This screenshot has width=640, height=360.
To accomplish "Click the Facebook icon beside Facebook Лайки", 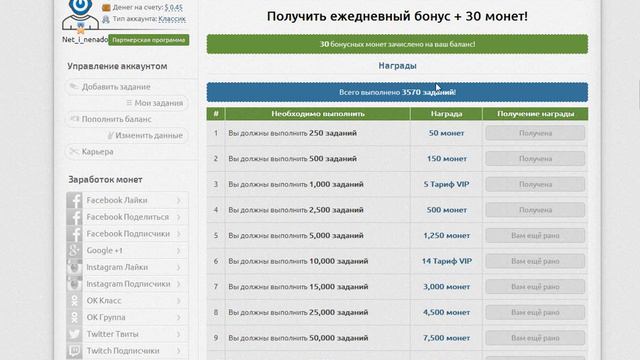I will 74,200.
